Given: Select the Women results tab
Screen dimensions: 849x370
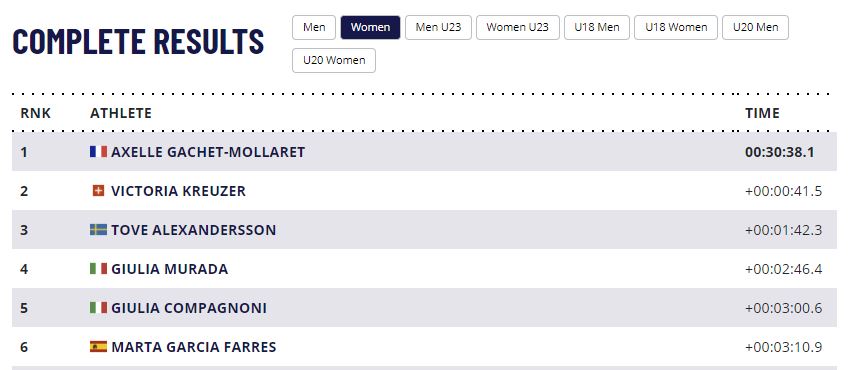Looking at the screenshot, I should pos(370,28).
